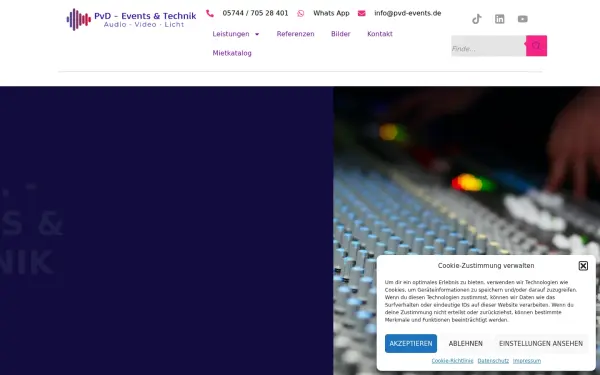Click EINSTELLUNGEN ANSEHEN in the cookie dialog
The height and width of the screenshot is (375, 600).
point(541,343)
